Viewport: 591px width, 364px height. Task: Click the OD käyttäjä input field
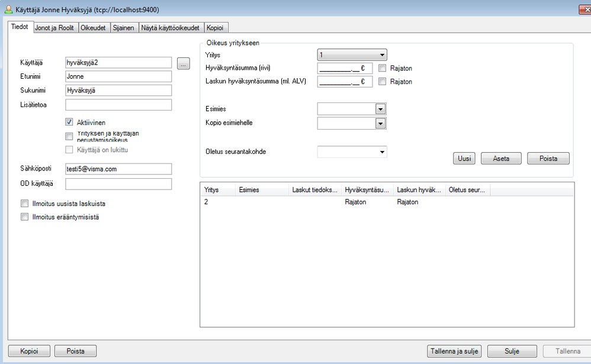[118, 184]
